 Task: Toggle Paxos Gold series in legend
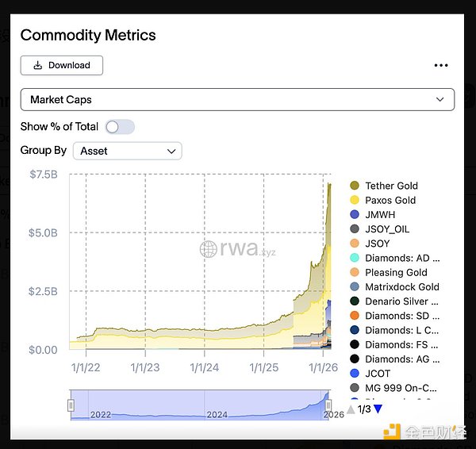click(390, 200)
